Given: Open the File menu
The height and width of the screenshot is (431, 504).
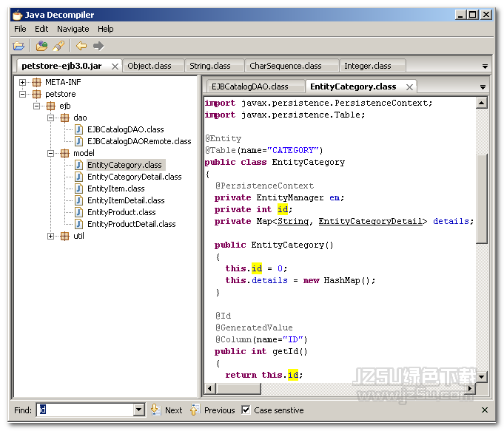Looking at the screenshot, I should click(x=20, y=29).
